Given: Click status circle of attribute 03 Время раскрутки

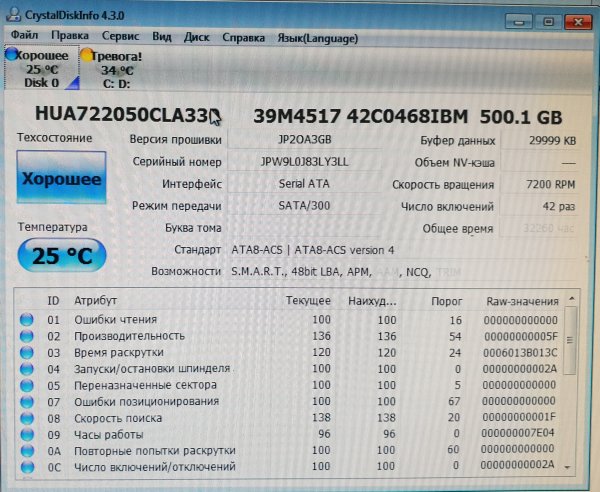Looking at the screenshot, I should [27, 353].
